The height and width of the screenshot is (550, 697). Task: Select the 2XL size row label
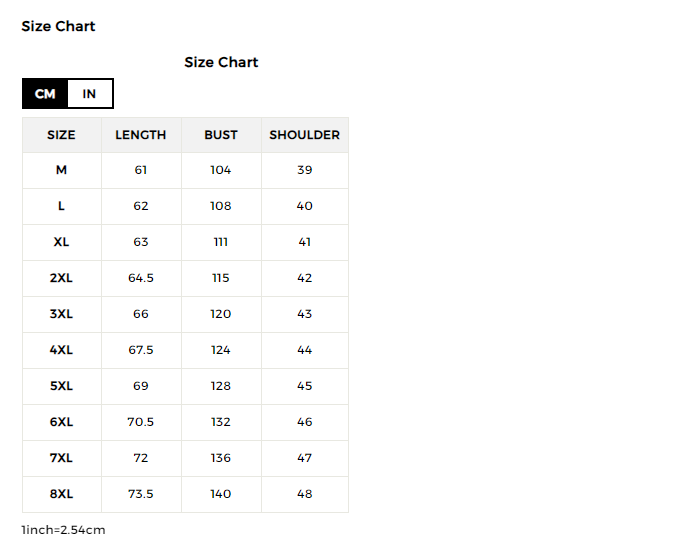pos(61,278)
